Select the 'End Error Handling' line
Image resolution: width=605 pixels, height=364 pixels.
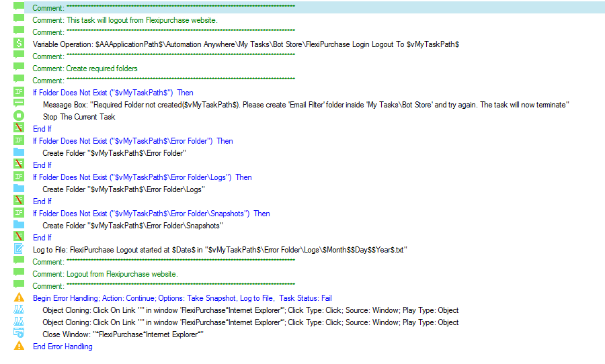point(63,347)
